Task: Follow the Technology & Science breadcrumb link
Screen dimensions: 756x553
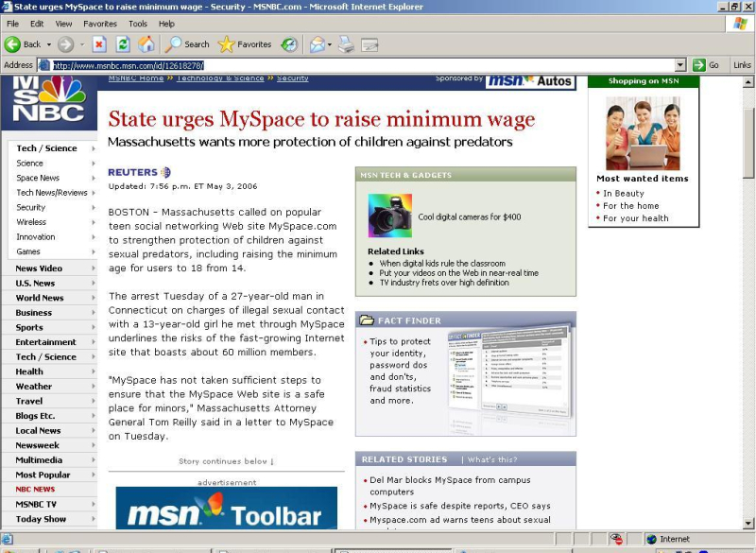Action: [220, 78]
